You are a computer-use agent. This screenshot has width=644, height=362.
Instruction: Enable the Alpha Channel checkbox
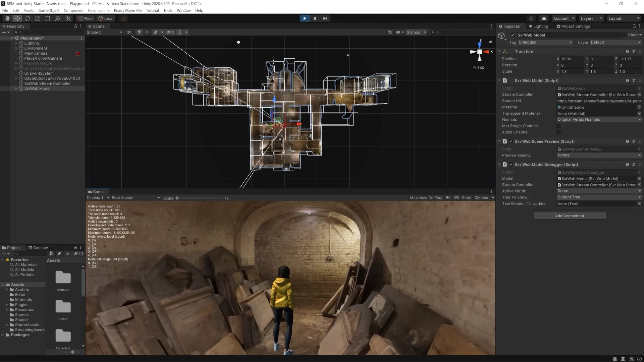point(558,132)
